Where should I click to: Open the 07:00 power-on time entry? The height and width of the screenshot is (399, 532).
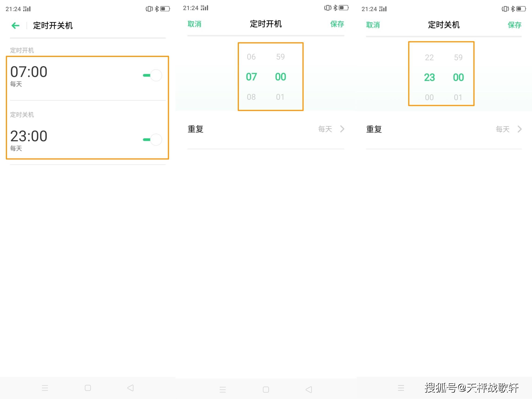(88, 76)
